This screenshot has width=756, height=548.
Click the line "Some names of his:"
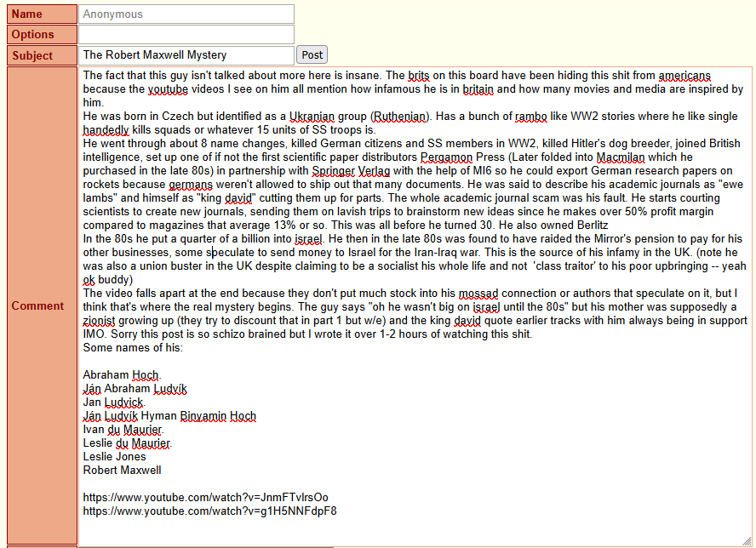(x=133, y=347)
